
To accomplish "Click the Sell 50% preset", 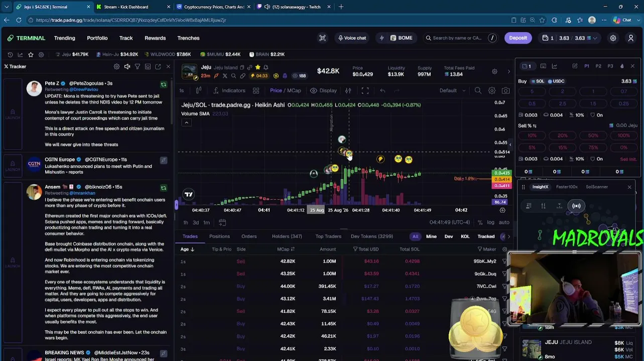I will (593, 135).
